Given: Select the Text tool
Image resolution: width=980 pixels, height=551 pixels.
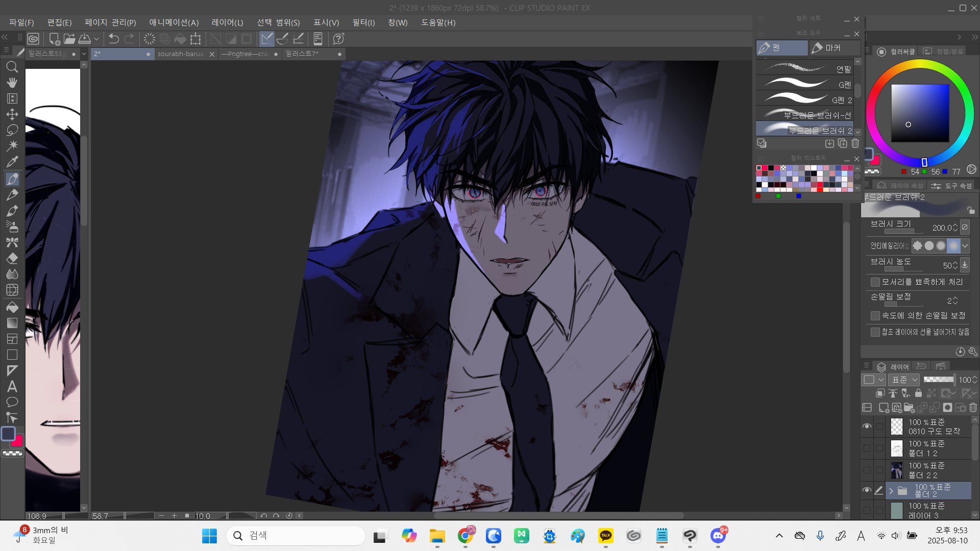Looking at the screenshot, I should (x=12, y=386).
